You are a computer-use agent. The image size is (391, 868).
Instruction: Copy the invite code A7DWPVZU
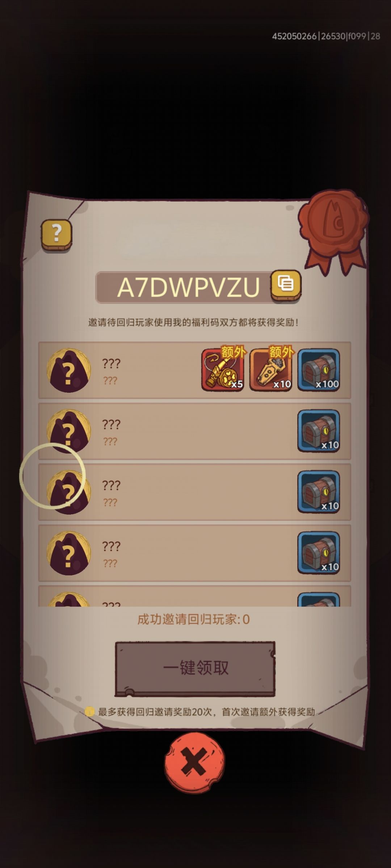pos(286,285)
